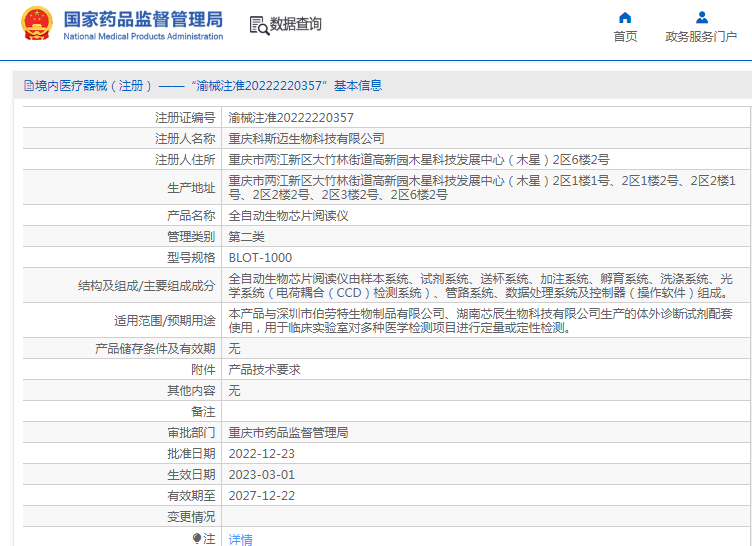Click the 结构及组成 description text
The width and height of the screenshot is (752, 546).
(x=481, y=286)
